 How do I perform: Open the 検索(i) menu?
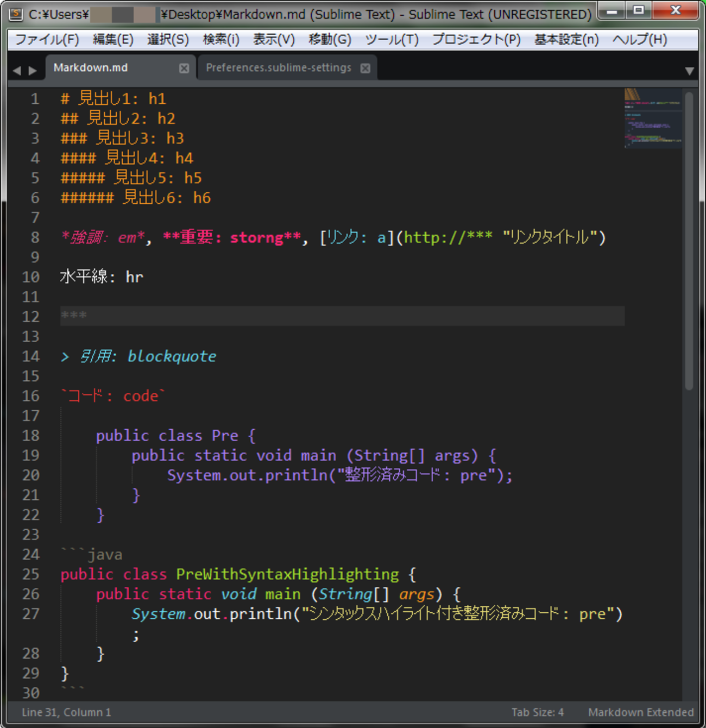(x=220, y=40)
